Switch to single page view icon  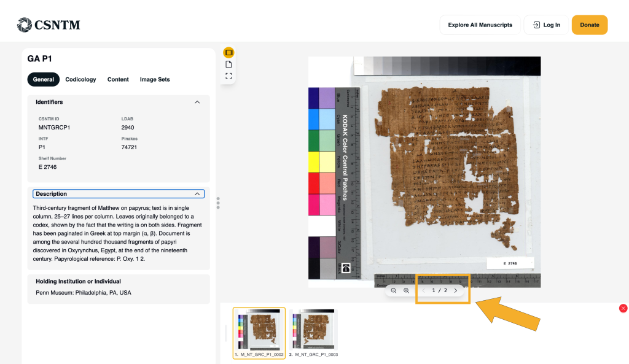(229, 64)
